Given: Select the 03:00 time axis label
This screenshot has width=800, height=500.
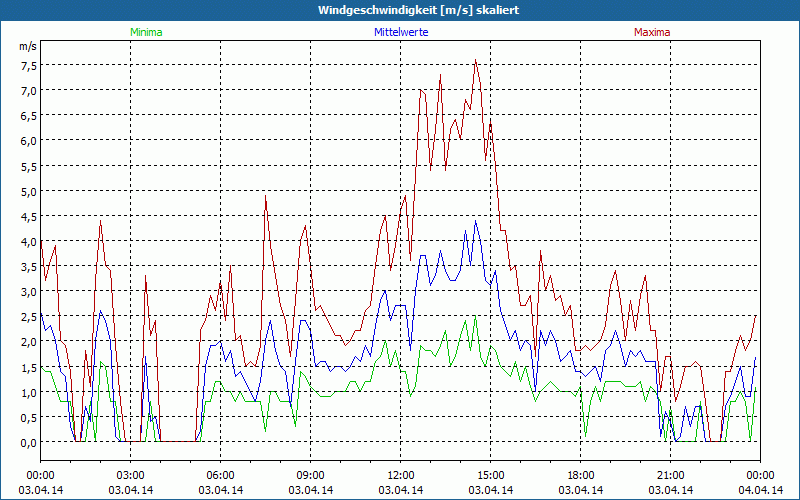Looking at the screenshot, I should click(131, 474).
